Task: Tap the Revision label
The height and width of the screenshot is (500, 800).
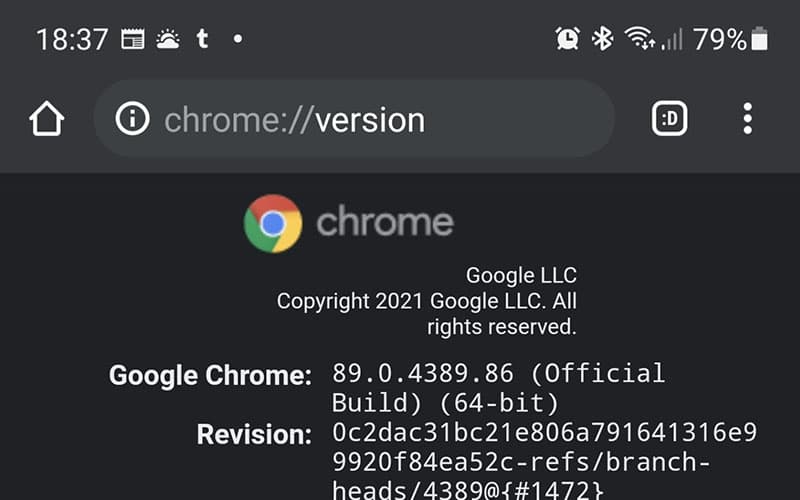Action: [x=254, y=435]
